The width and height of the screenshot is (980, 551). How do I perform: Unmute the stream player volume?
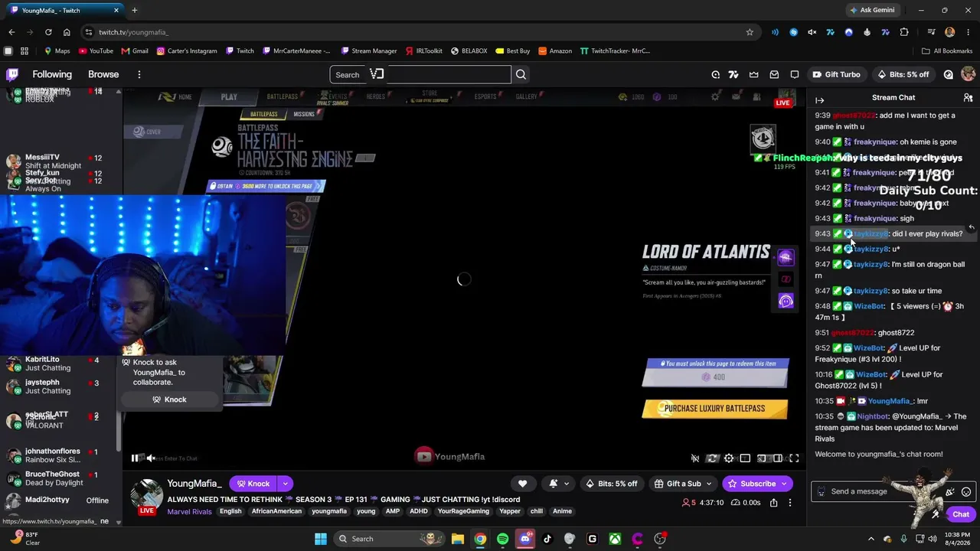point(151,458)
